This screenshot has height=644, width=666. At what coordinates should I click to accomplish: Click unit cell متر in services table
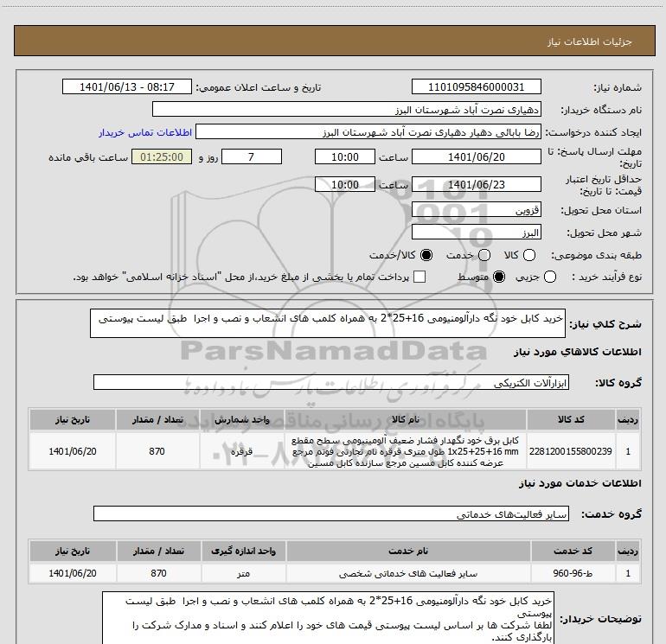click(243, 573)
